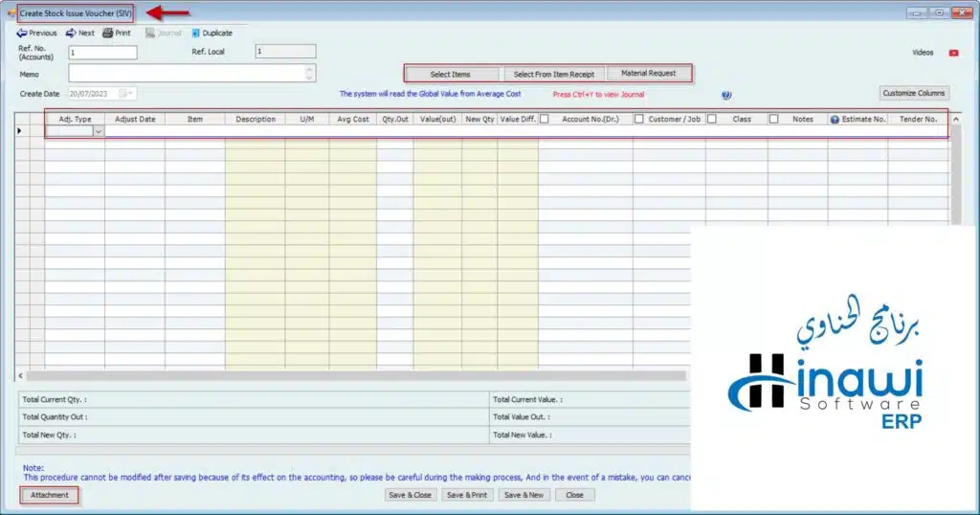Screen dimensions: 980x515
Task: Click the Item column header
Action: pos(194,120)
